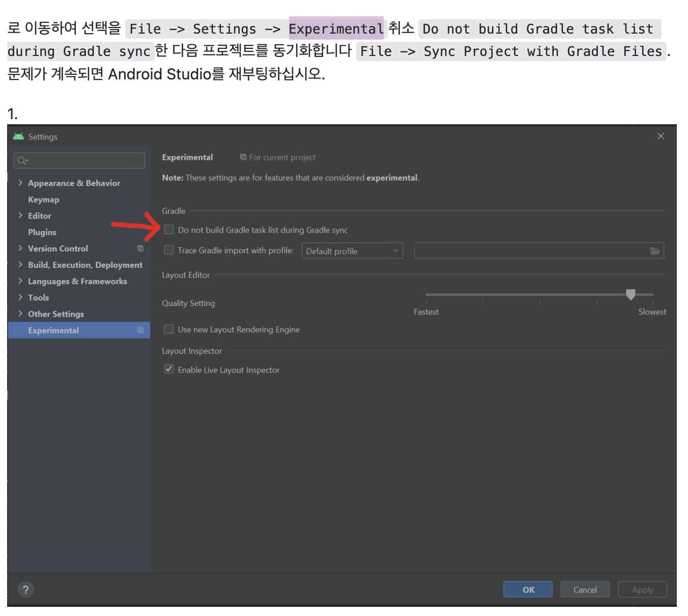Expand the Other Settings node
Image resolution: width=688 pixels, height=616 pixels.
coord(20,314)
